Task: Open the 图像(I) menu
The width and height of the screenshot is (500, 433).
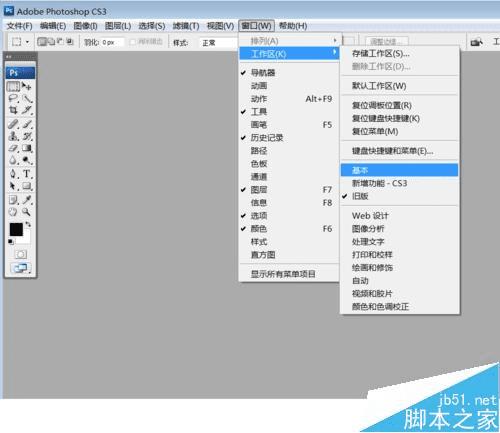Action: tap(85, 26)
